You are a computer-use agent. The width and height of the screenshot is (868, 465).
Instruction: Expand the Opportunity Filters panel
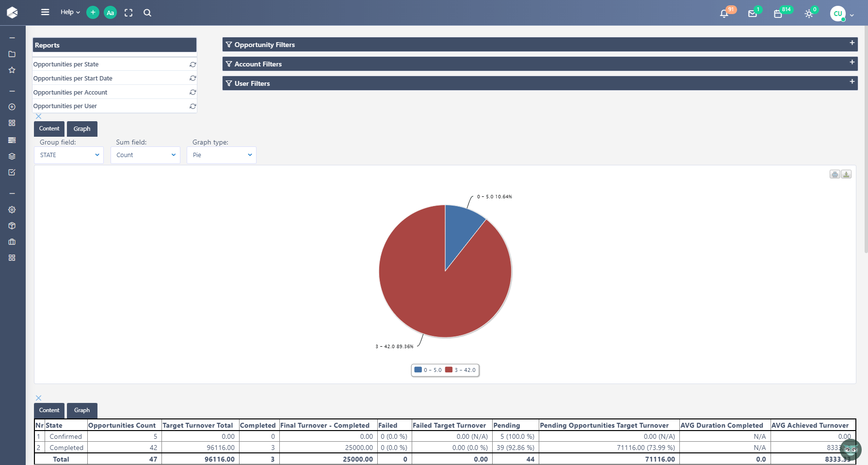tap(852, 43)
